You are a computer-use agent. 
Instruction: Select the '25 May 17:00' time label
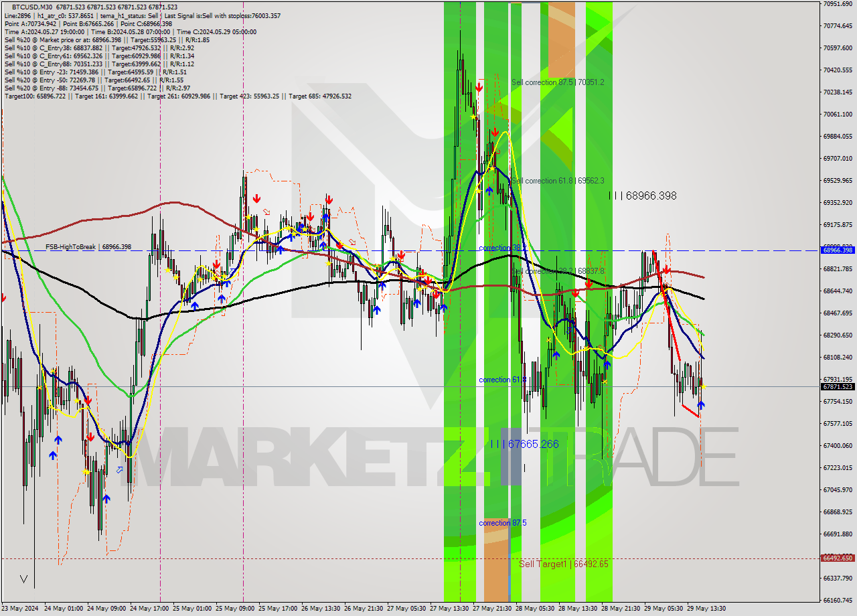point(278,609)
